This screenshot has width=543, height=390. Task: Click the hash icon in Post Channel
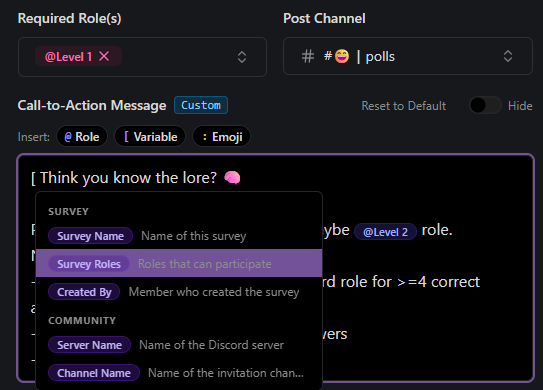click(308, 56)
